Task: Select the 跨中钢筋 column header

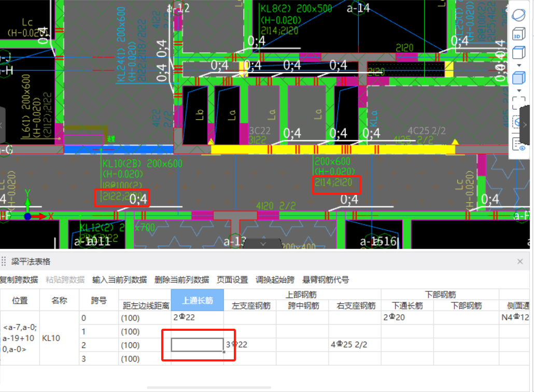Action: tap(303, 306)
